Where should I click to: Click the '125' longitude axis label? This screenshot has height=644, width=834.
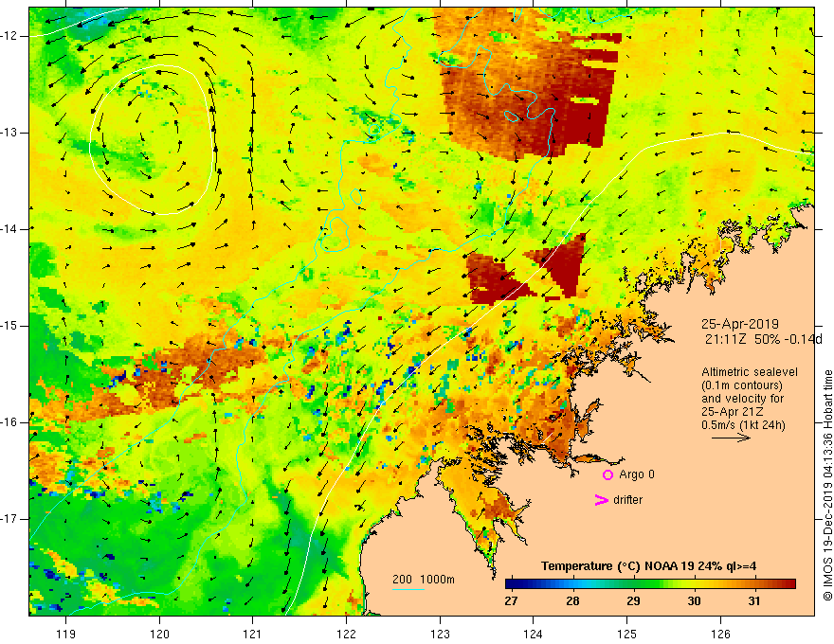coord(627,634)
